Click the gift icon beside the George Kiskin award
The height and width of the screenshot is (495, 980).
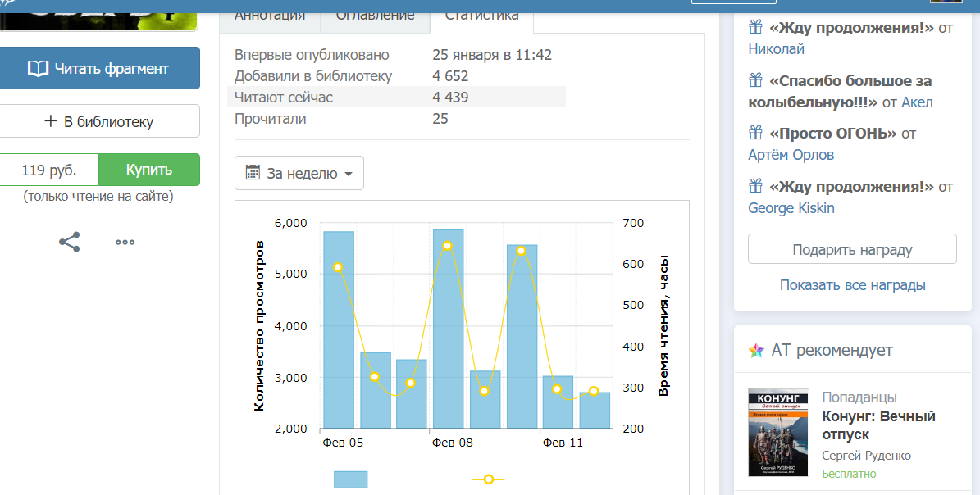756,186
